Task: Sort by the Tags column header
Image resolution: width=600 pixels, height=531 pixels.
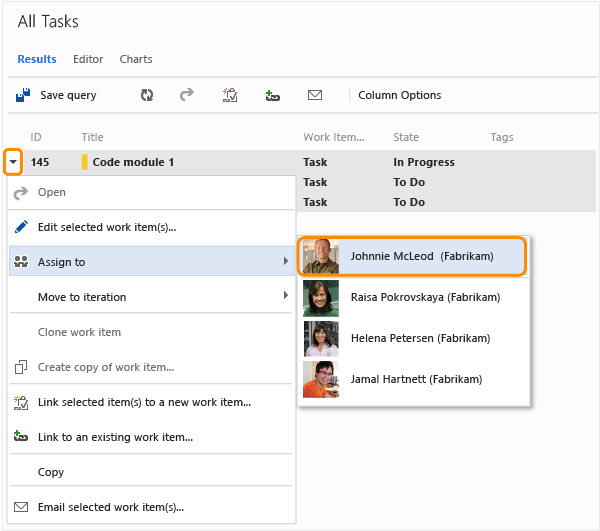Action: [502, 137]
